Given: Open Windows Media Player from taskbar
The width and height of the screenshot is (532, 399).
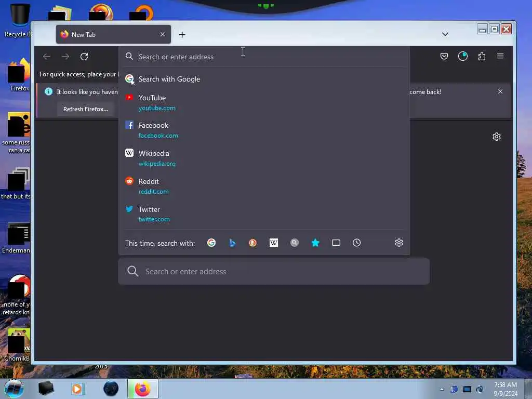Looking at the screenshot, I should pos(77,389).
